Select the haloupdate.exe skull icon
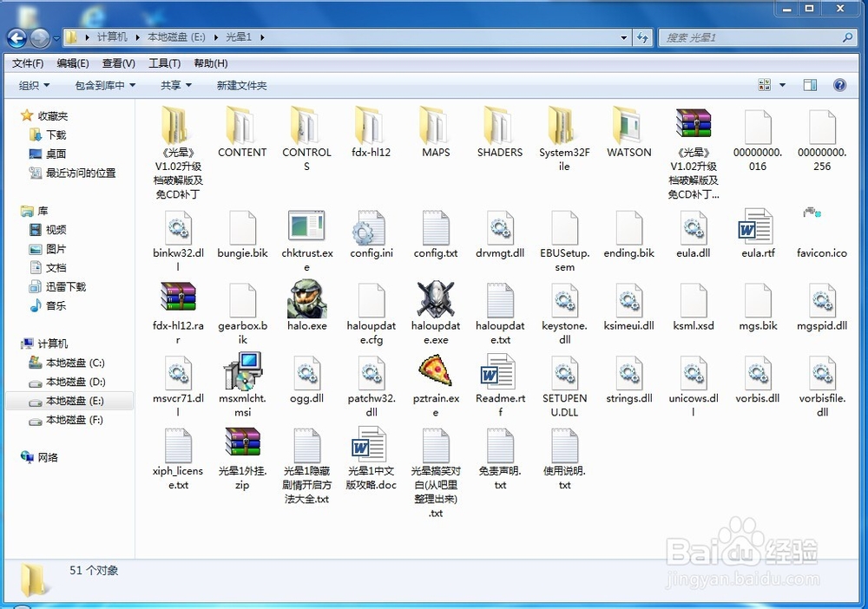Viewport: 868px width, 609px height. 436,299
